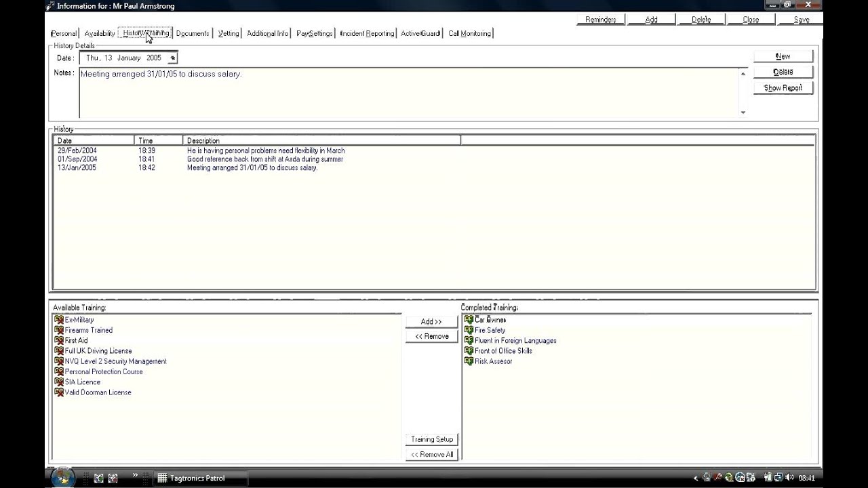Click the Valid Doorman License icon
This screenshot has width=868, height=488.
pos(59,392)
